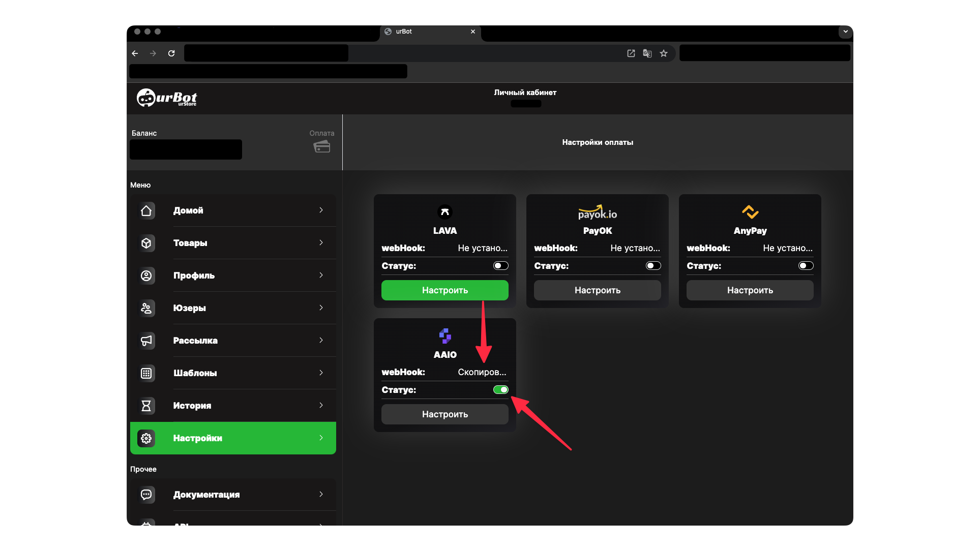
Task: Click the История hourglass icon
Action: 146,406
